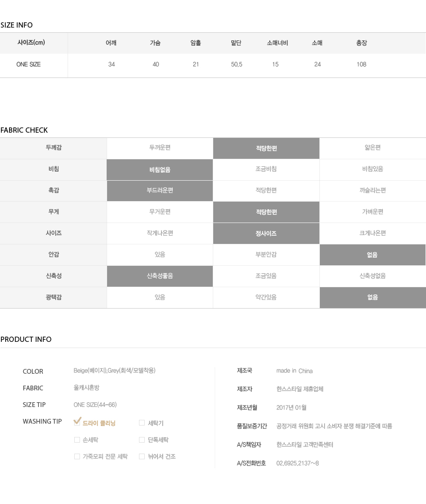This screenshot has width=426, height=504.
Task: Select the 무거운편 cell
Action: click(160, 212)
